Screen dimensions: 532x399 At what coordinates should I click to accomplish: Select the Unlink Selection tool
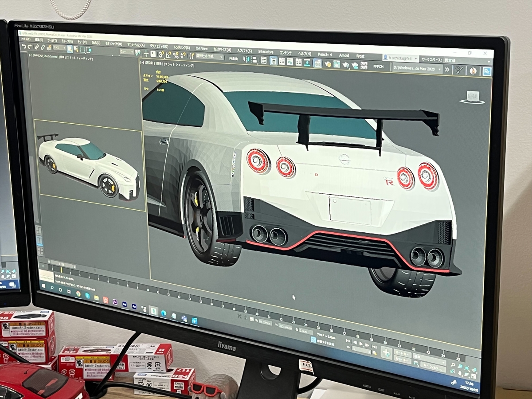[42, 47]
